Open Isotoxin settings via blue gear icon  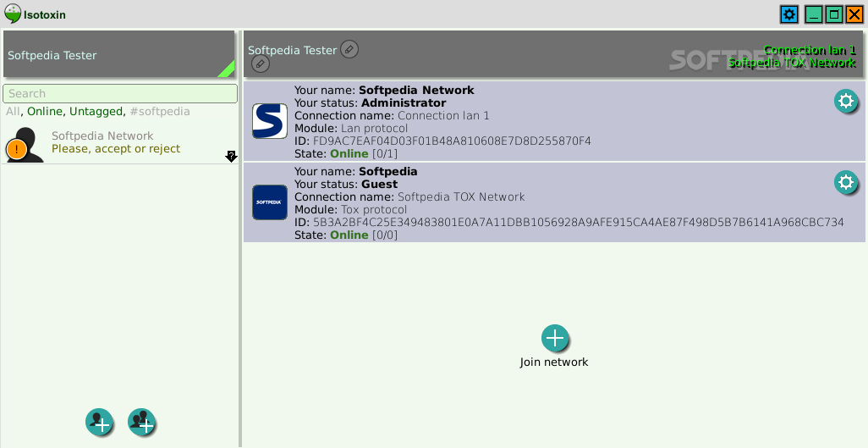click(x=789, y=14)
